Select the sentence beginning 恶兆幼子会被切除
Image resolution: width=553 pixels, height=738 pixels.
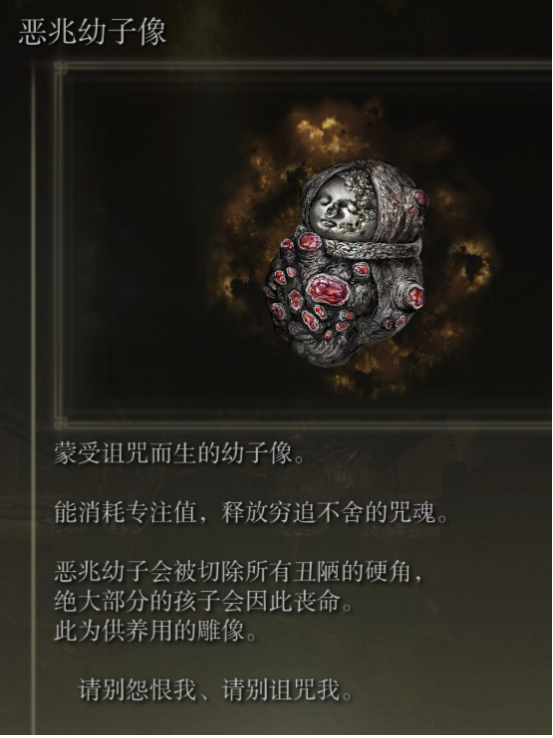pos(238,571)
